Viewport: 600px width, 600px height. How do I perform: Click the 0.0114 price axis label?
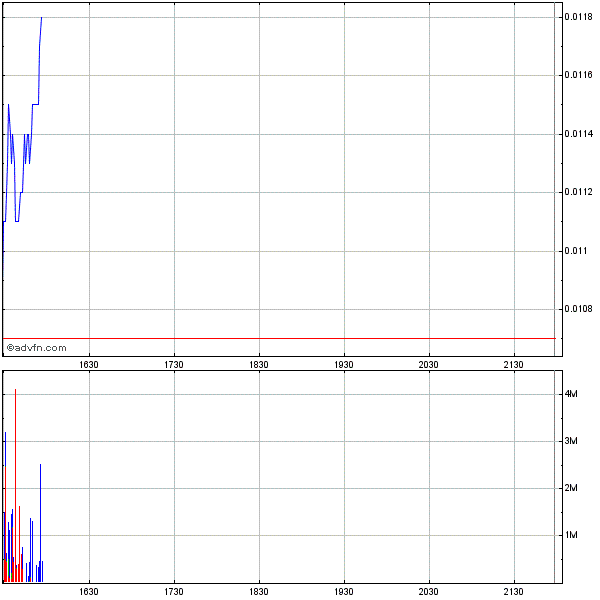pyautogui.click(x=578, y=134)
